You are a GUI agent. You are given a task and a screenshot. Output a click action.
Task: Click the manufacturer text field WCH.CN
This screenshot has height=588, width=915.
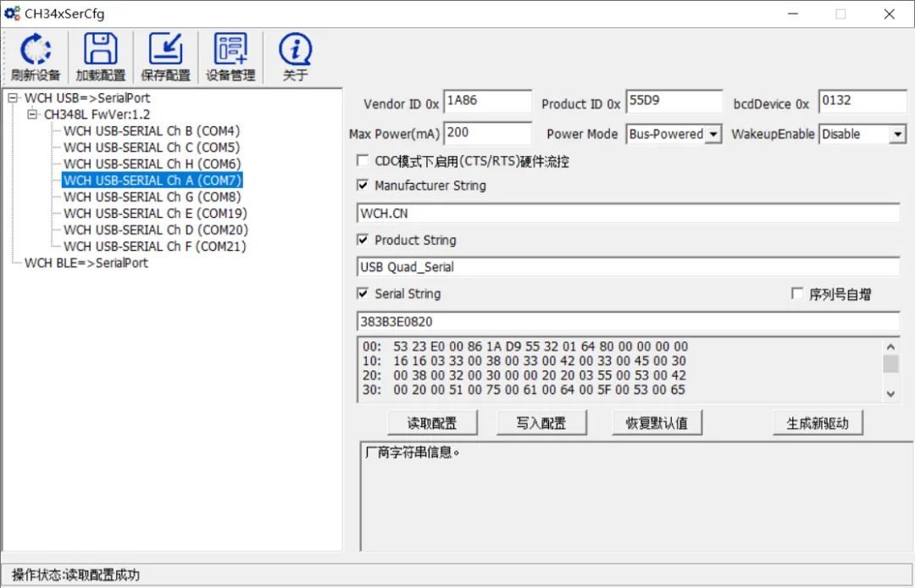tap(628, 213)
